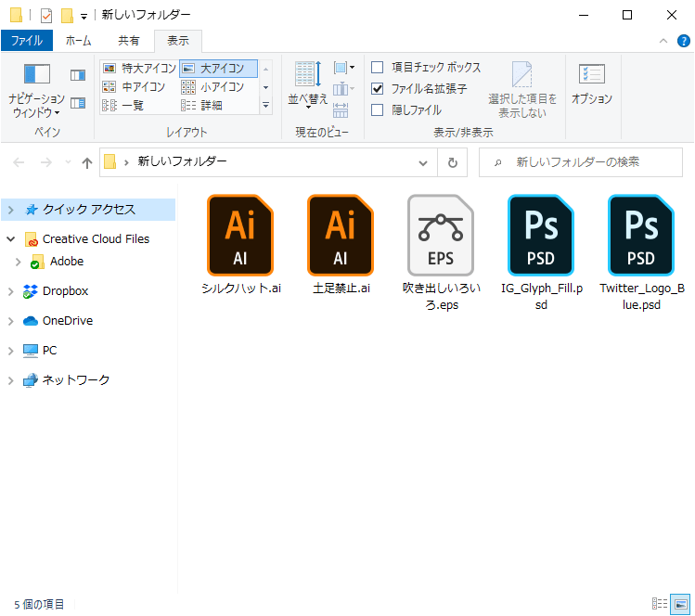
Task: Enable the 隠しファイル checkbox
Action: pyautogui.click(x=378, y=109)
